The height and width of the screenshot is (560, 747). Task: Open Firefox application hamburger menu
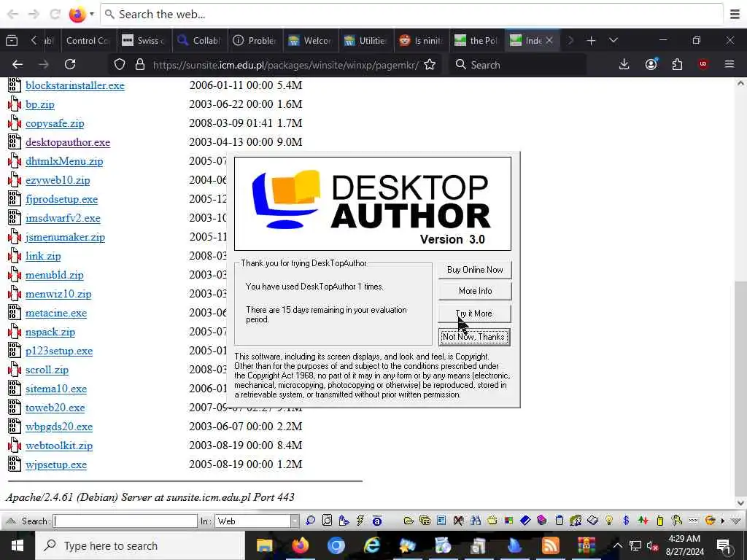coord(729,64)
